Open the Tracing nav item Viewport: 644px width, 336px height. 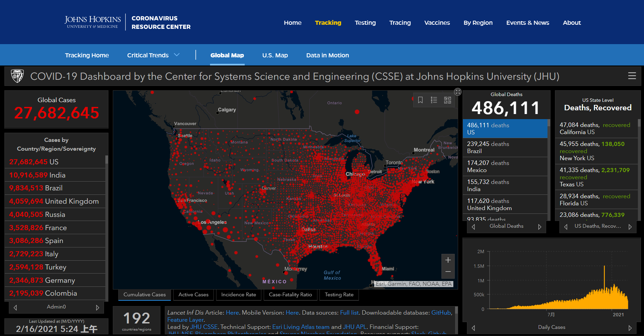(x=400, y=23)
